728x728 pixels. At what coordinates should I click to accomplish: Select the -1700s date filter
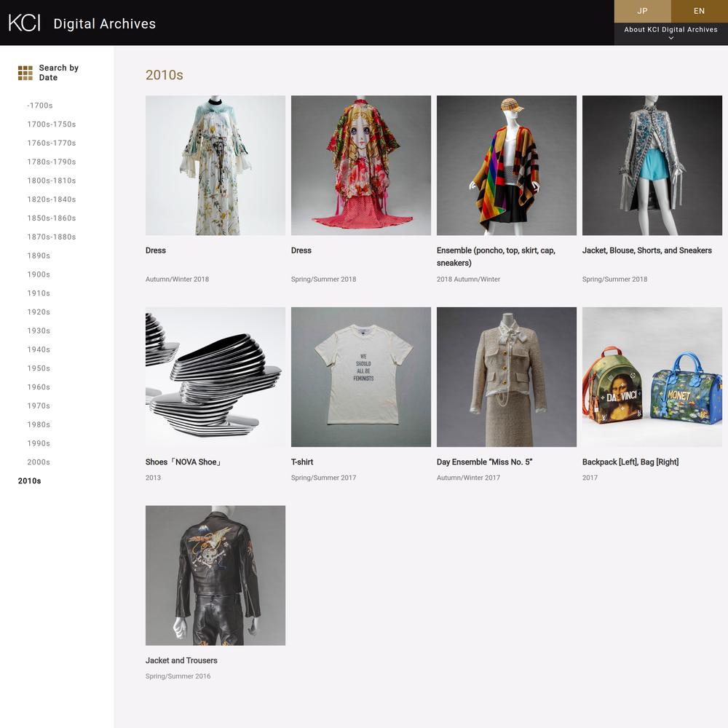(40, 106)
